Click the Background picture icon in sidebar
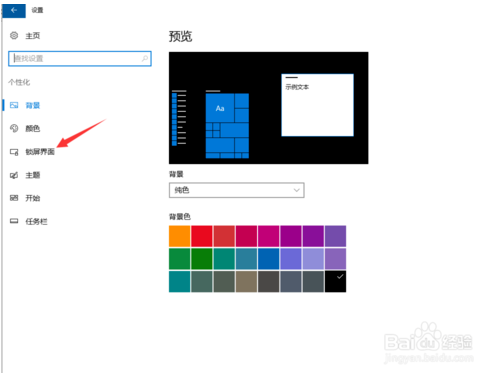The image size is (480, 373). [14, 105]
